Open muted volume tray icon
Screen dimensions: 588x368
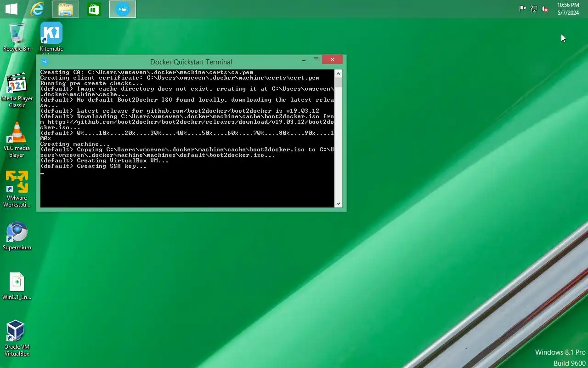click(545, 9)
